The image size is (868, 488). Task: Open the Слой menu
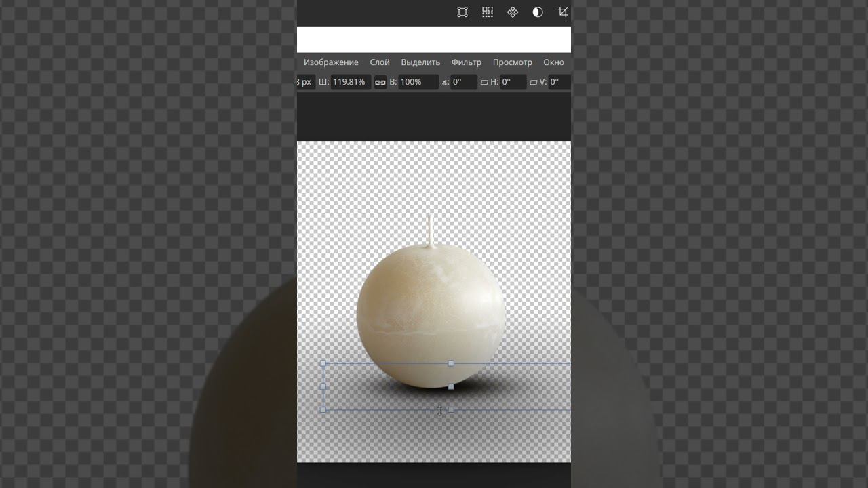point(380,62)
